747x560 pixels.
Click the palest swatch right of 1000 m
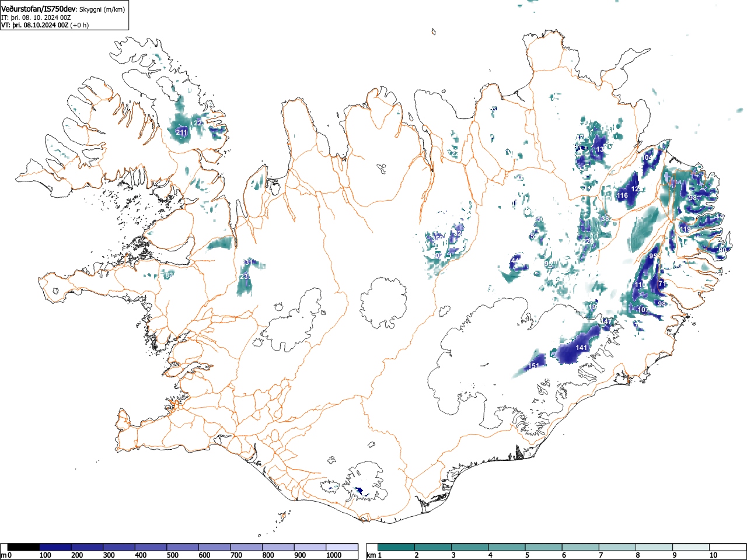tap(342, 547)
